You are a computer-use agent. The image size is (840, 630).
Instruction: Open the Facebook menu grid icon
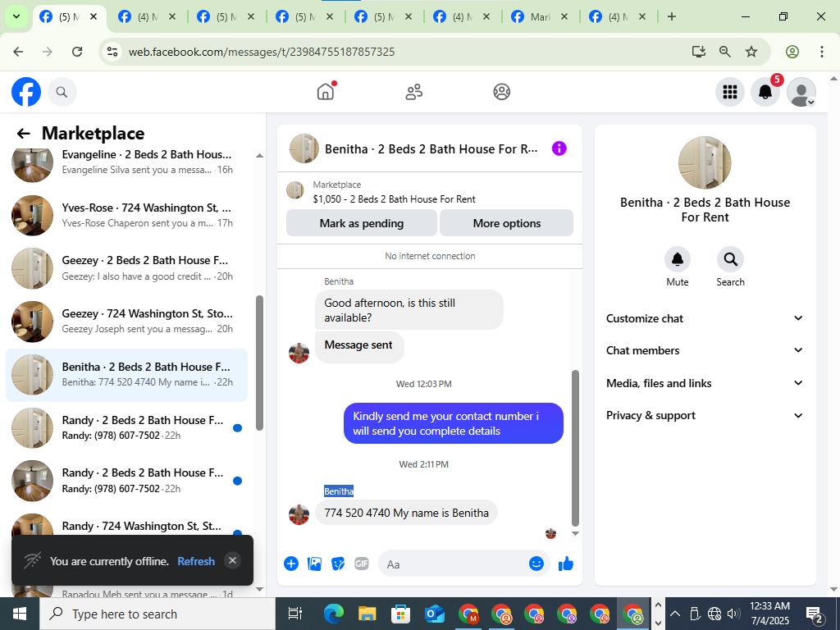729,92
